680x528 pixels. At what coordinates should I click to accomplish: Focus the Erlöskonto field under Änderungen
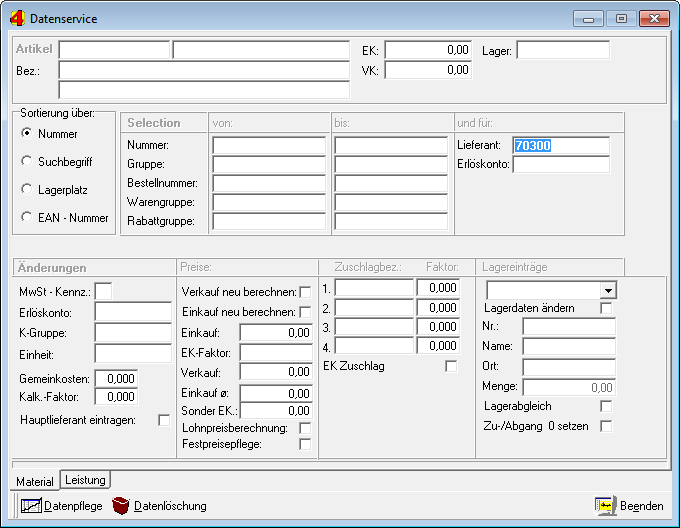pyautogui.click(x=133, y=311)
